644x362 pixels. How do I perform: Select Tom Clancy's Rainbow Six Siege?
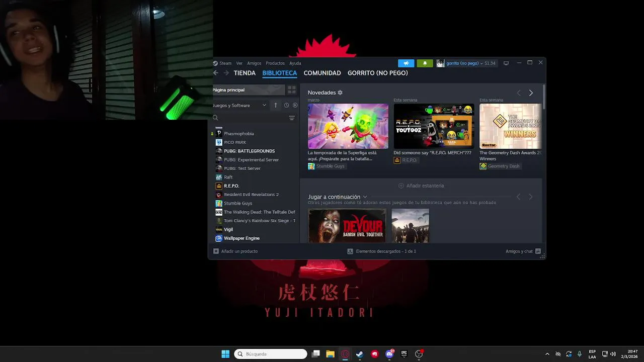pyautogui.click(x=259, y=221)
